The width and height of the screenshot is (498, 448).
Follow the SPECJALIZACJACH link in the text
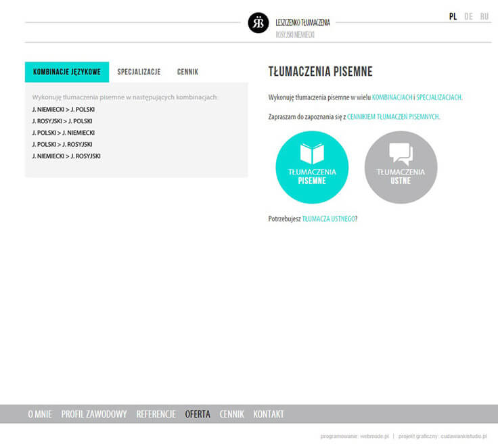pos(439,97)
